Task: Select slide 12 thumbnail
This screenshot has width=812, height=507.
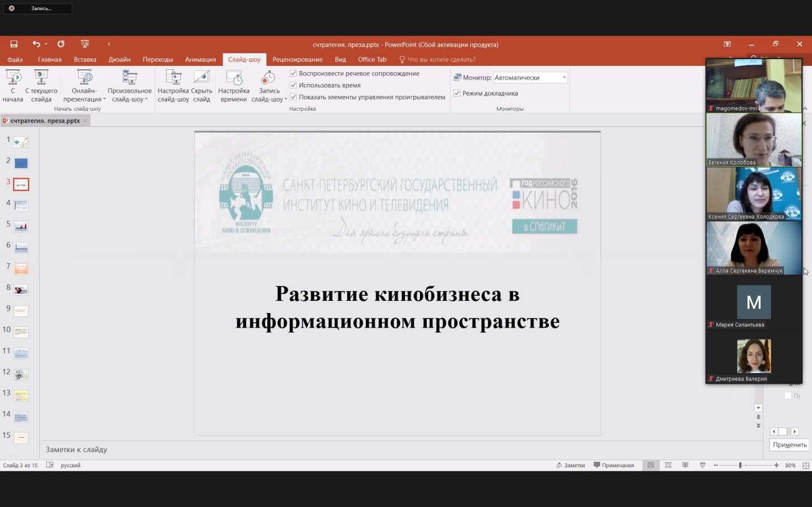Action: [21, 374]
